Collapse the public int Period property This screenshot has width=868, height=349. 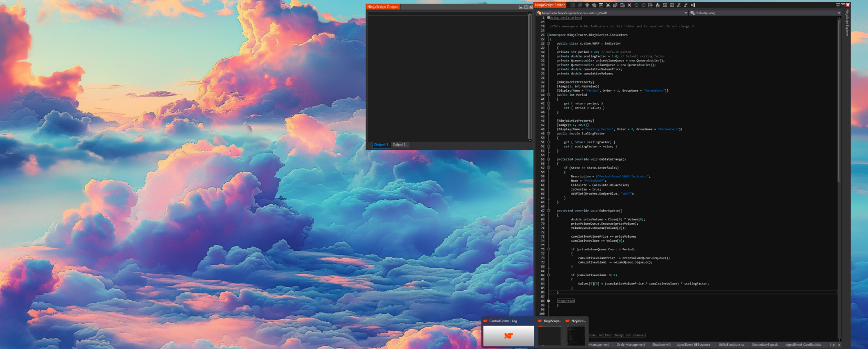point(549,95)
